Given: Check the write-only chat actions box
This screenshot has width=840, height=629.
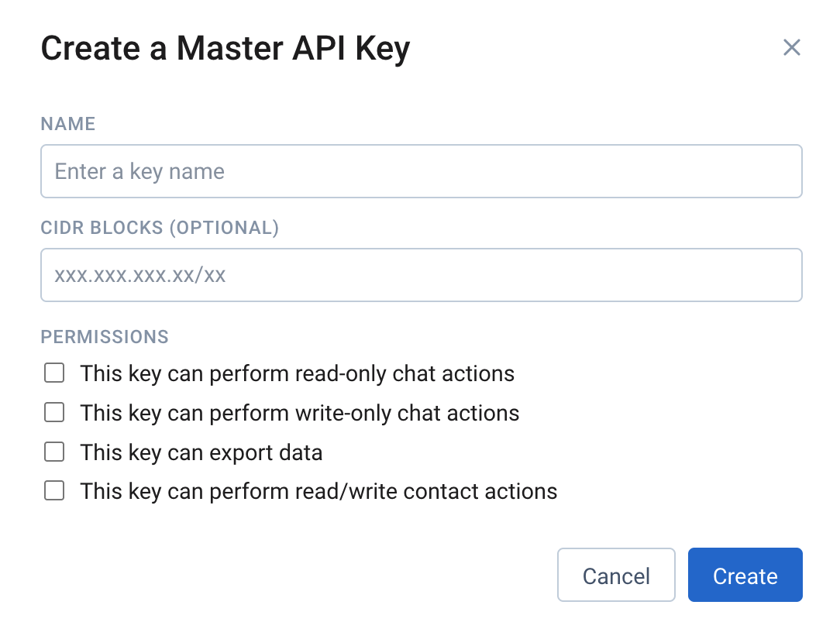Looking at the screenshot, I should (x=54, y=413).
